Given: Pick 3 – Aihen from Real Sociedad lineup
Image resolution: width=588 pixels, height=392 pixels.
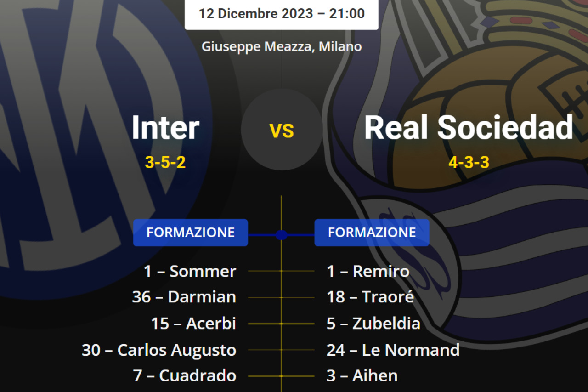Looking at the screenshot, I should pos(362,376).
